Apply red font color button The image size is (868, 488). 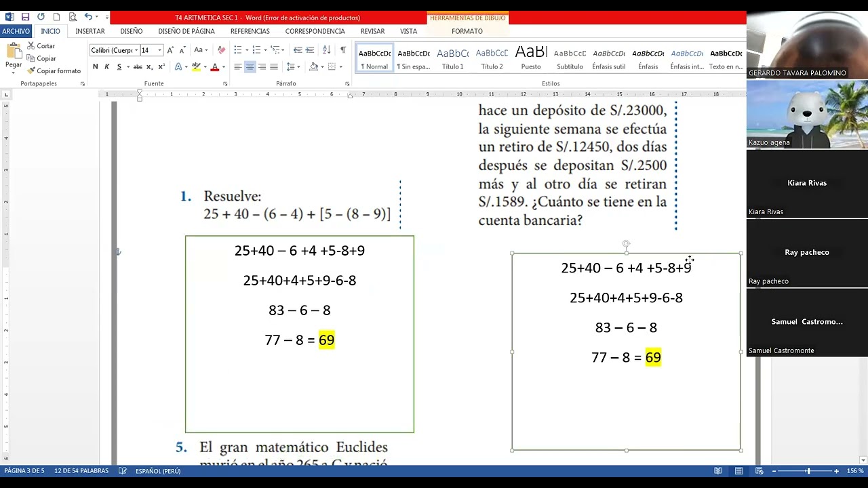coord(214,66)
